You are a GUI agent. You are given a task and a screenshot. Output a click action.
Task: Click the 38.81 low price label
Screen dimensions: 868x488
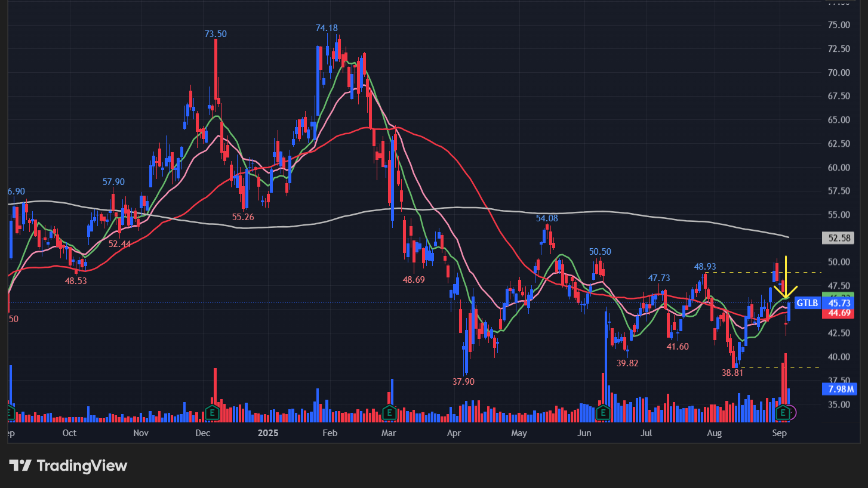732,372
